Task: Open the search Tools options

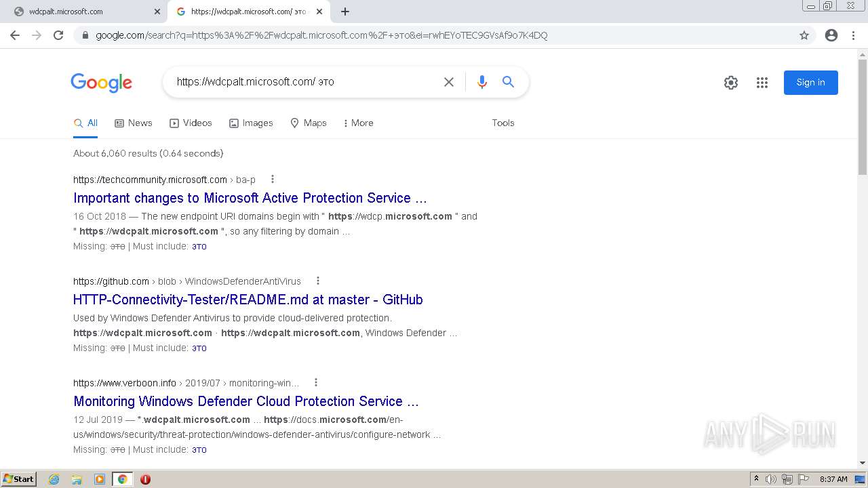Action: [503, 123]
